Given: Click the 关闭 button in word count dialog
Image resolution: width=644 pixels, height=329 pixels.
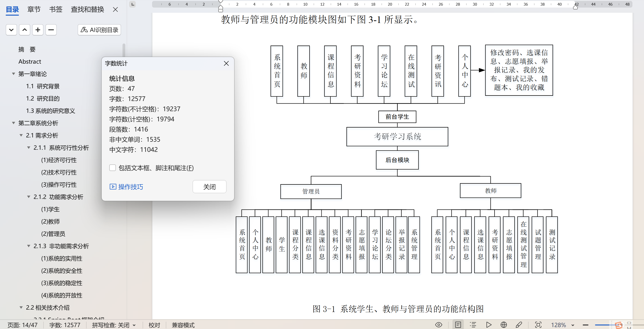Looking at the screenshot, I should pos(209,187).
